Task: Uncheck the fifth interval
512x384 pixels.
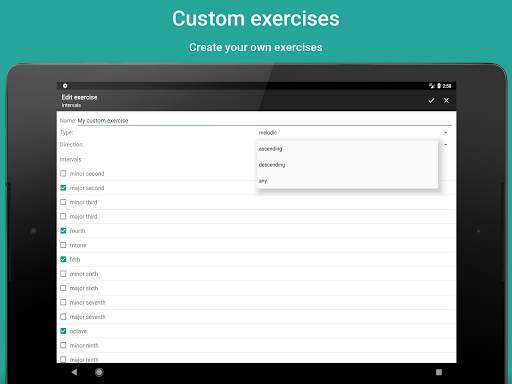Action: [63, 259]
